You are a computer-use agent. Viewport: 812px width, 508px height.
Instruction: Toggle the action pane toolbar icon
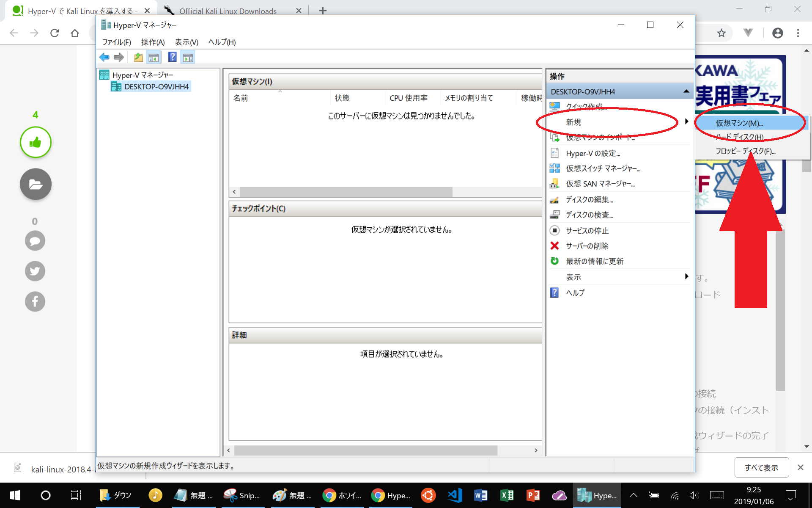[x=188, y=57]
